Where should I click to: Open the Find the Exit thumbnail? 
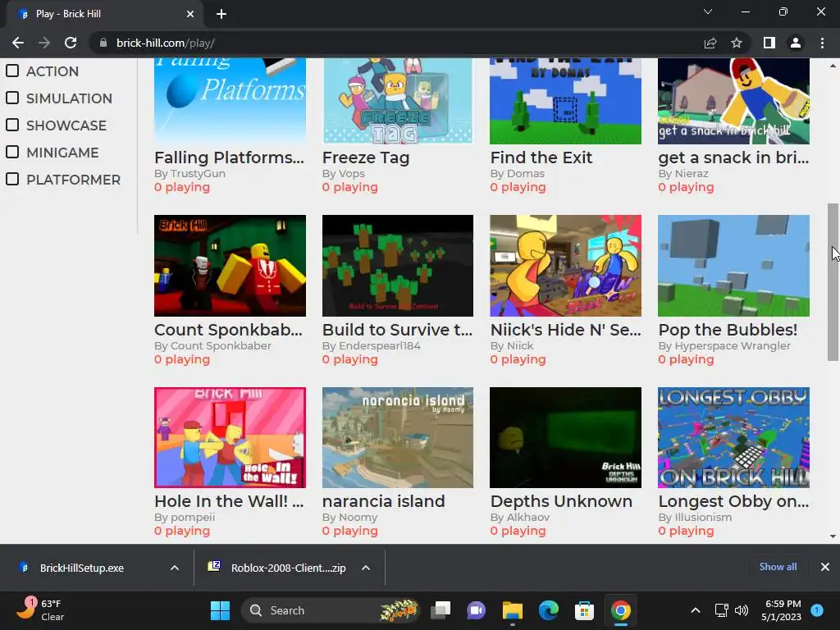(x=565, y=101)
